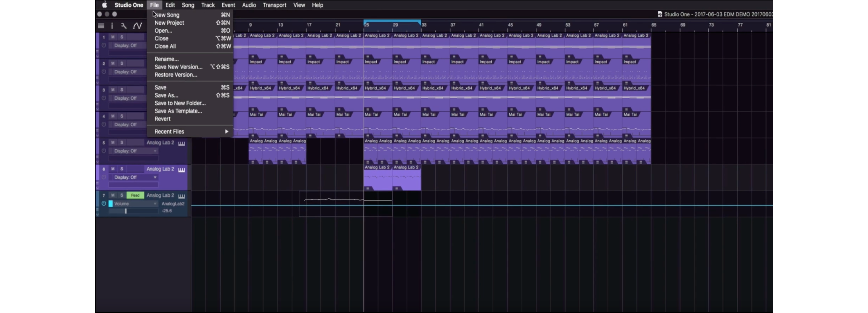
Task: Click the Studio One application menu
Action: click(129, 5)
